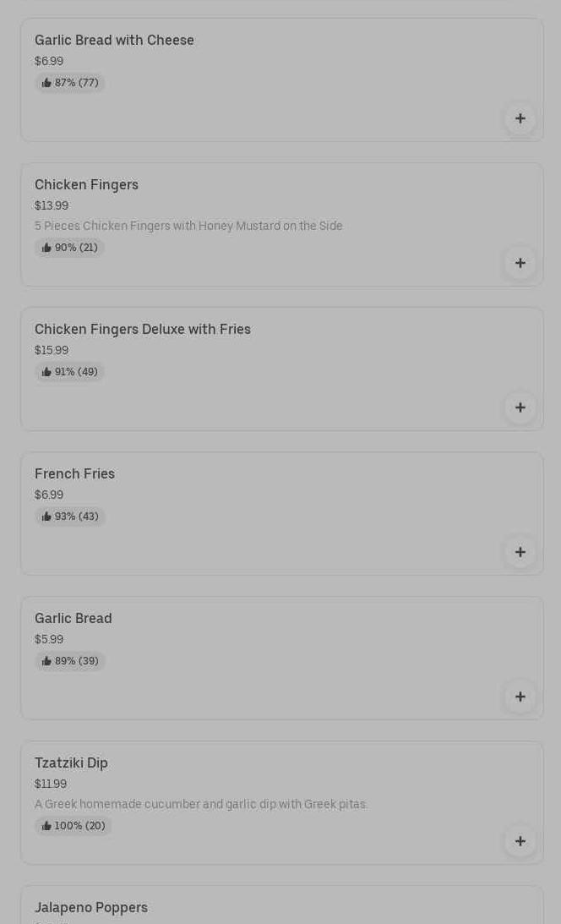561x924 pixels.
Task: Click the Chicken Fingers honey mustard description
Action: tap(188, 227)
